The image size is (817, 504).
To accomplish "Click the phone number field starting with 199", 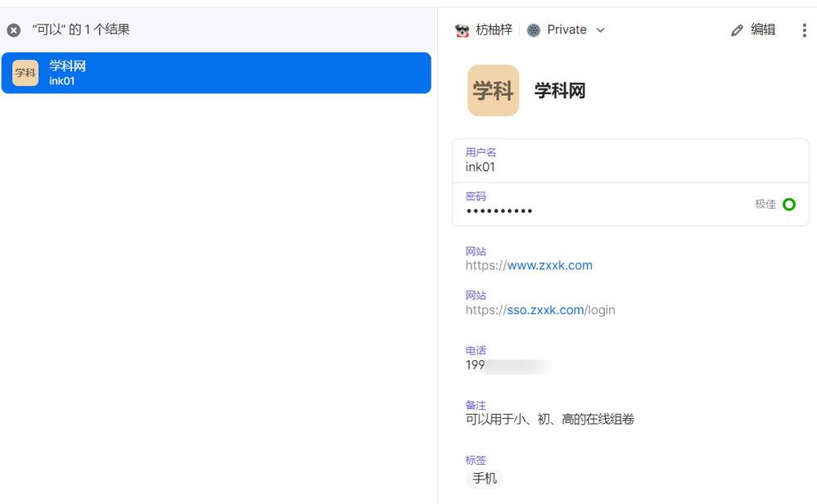I will [x=508, y=366].
